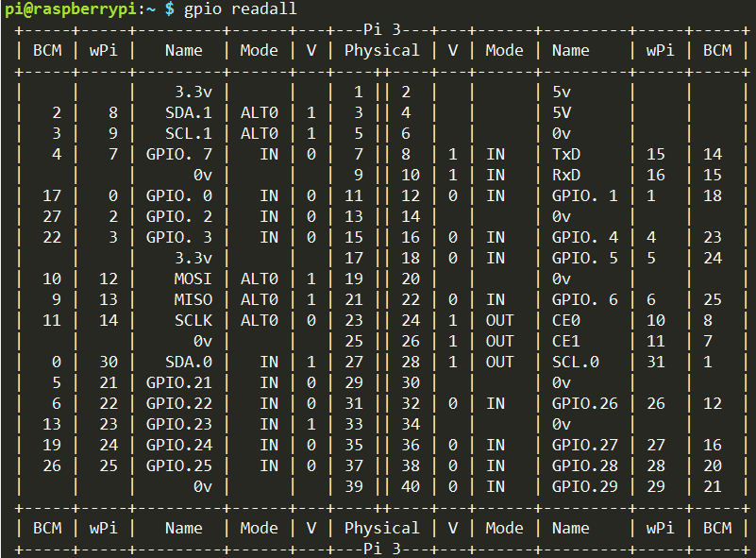Screen dimensions: 756x558
Task: Select the SCL.0 name entry
Action: tap(576, 362)
